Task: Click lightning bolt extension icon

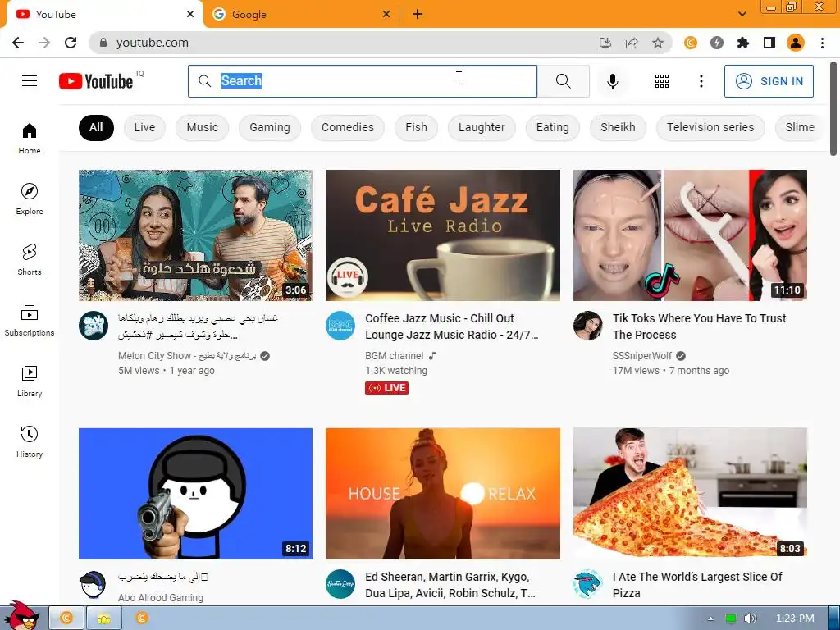Action: (x=717, y=43)
